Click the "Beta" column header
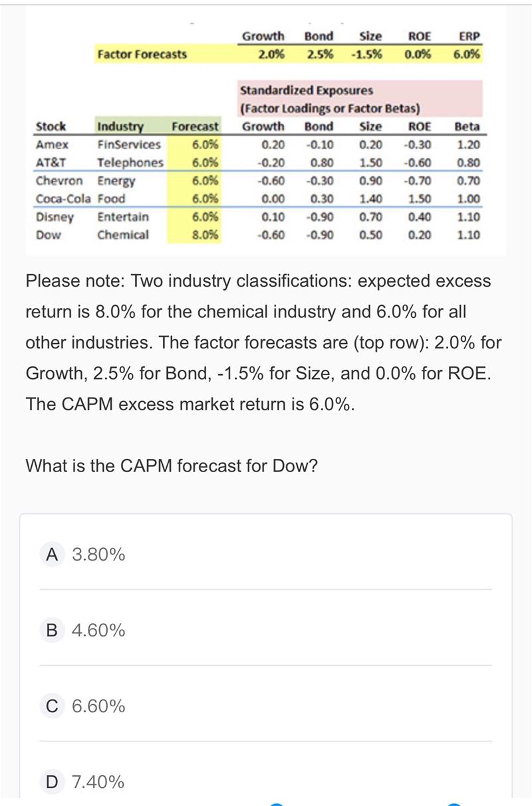 (467, 126)
